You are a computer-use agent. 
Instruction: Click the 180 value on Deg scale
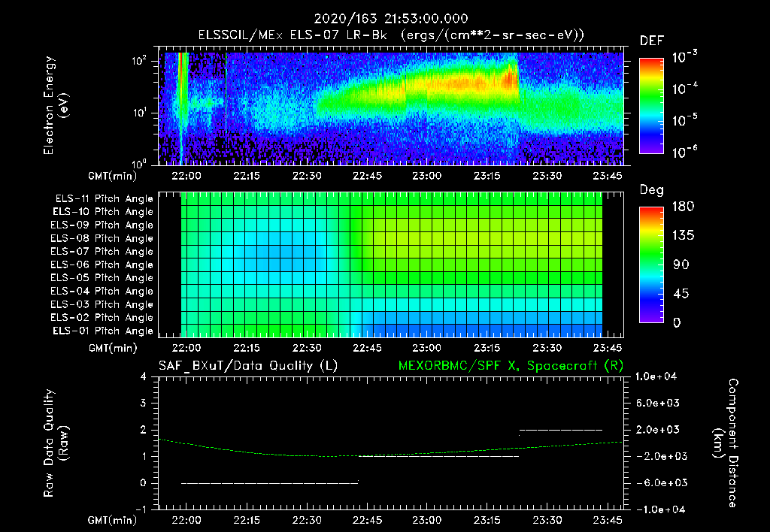coord(683,207)
